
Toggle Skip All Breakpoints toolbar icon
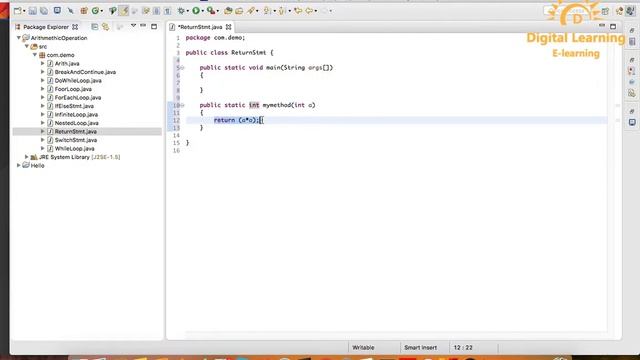pyautogui.click(x=71, y=11)
